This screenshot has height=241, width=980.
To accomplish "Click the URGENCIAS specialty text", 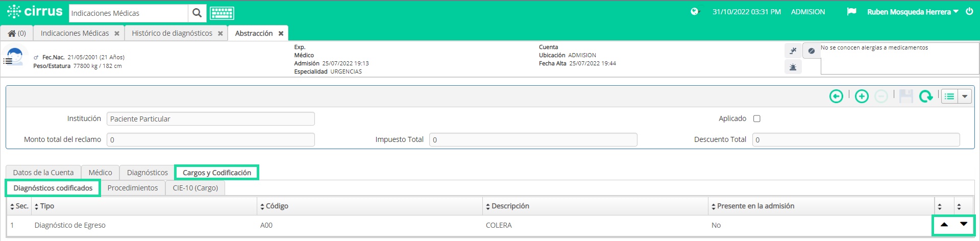I will pos(346,71).
